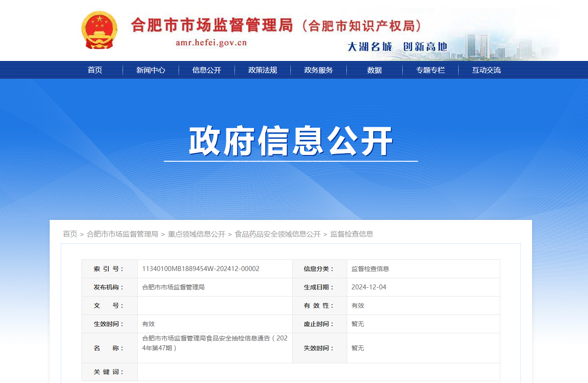Screen dimensions: 588x383
Task: Click the 大湖名城 创新高地 slogan image
Action: 397,47
